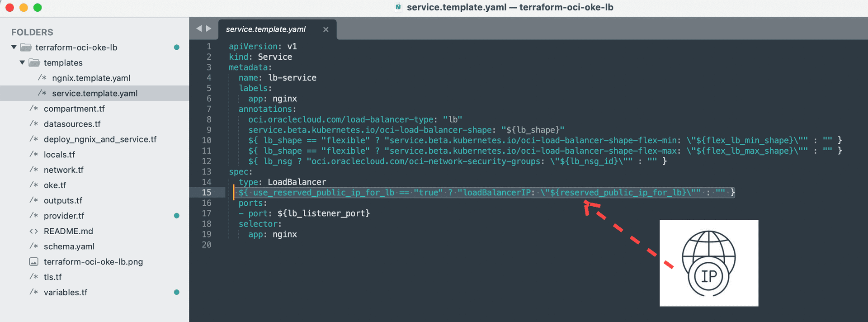Open locals.tf file
Screen dimensions: 868x322
click(x=59, y=155)
